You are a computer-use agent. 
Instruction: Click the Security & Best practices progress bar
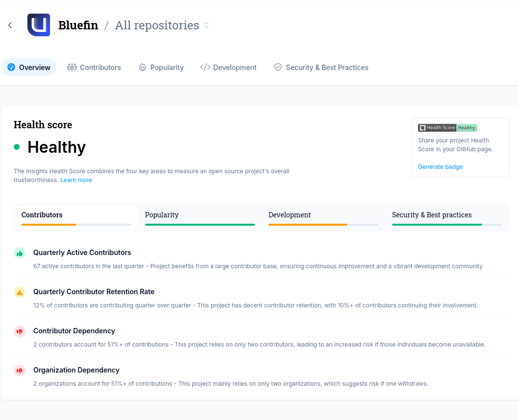[x=447, y=225]
